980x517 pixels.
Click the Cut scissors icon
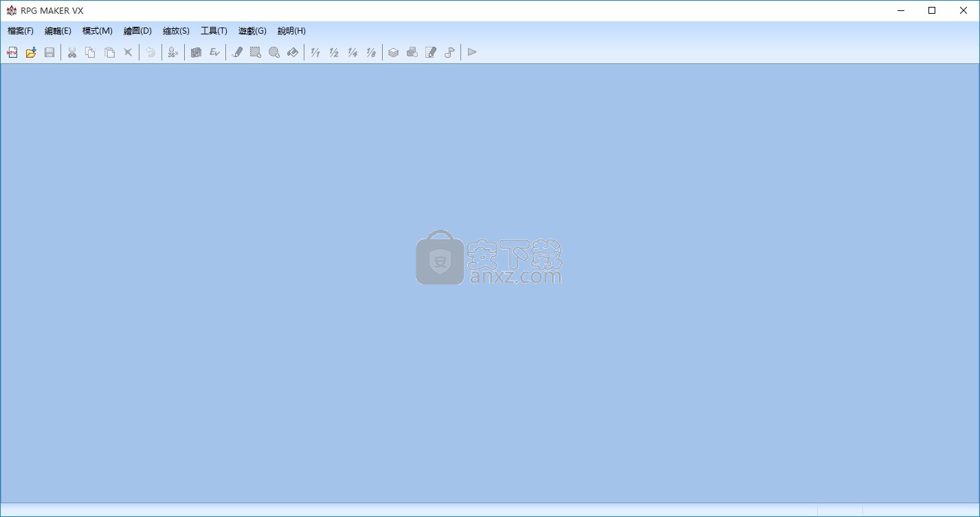(x=71, y=52)
